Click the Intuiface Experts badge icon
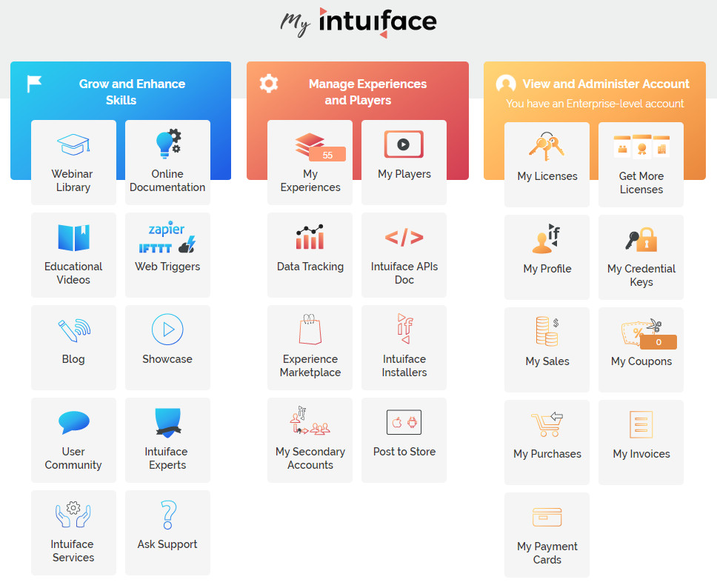Screen dimensions: 717x588 pyautogui.click(x=168, y=422)
